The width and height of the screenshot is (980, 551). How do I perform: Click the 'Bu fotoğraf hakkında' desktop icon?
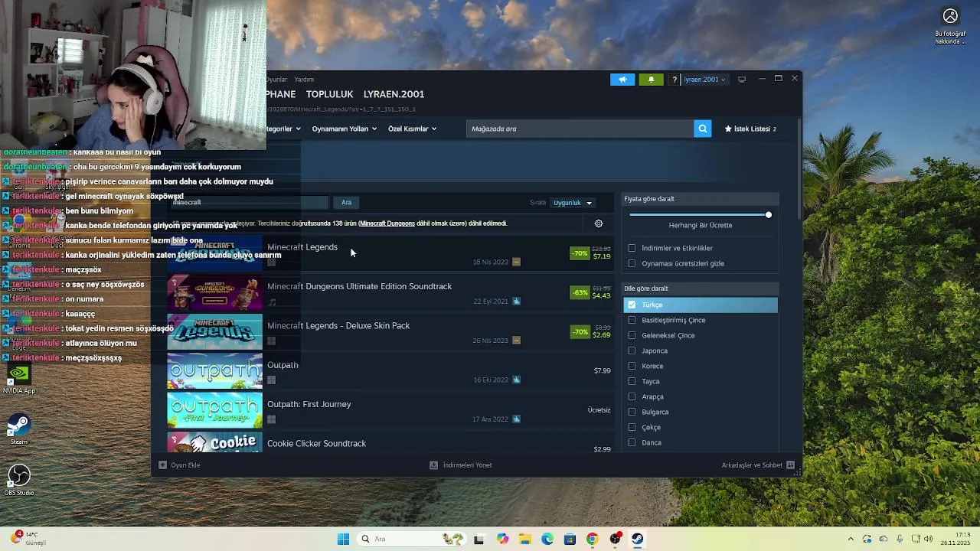[950, 26]
